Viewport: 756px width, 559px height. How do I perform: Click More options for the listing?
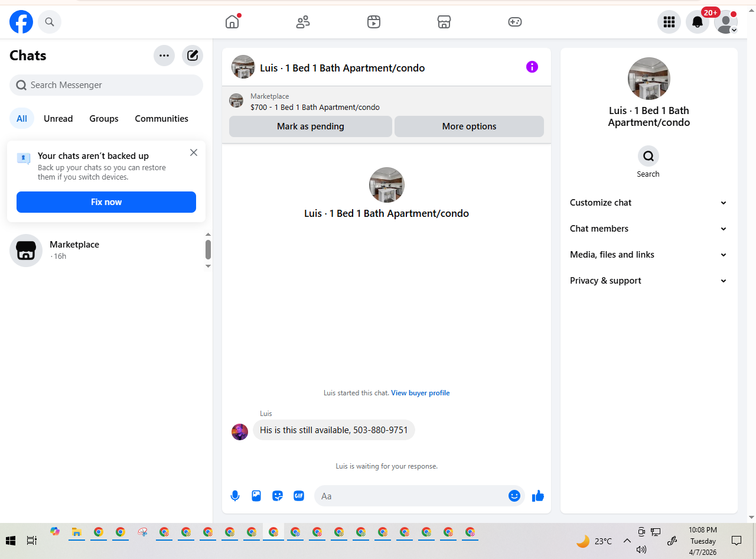coord(470,126)
